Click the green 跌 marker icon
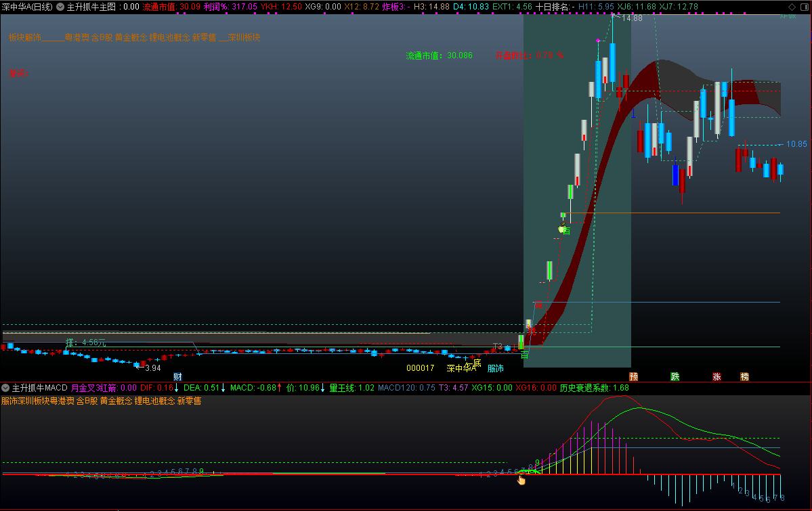Viewport: 812px width, 511px height. coord(675,377)
